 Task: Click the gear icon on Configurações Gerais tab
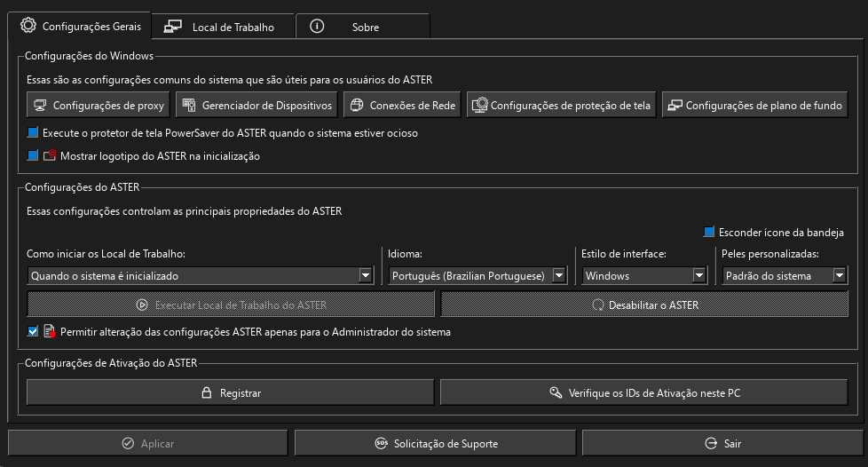coord(28,26)
